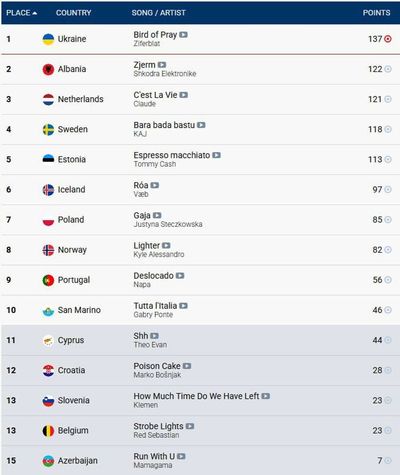
Task: Select the points radio button for Albania's 122
Action: tap(388, 69)
